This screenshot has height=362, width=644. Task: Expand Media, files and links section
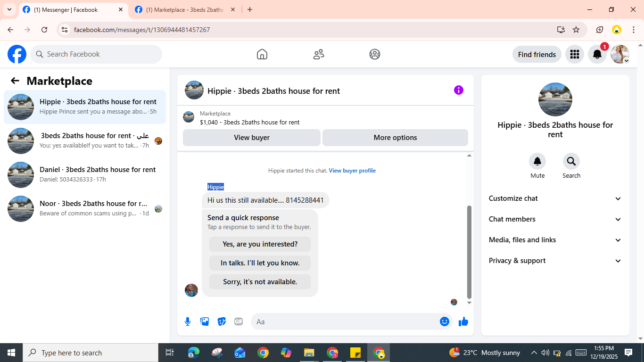555,240
